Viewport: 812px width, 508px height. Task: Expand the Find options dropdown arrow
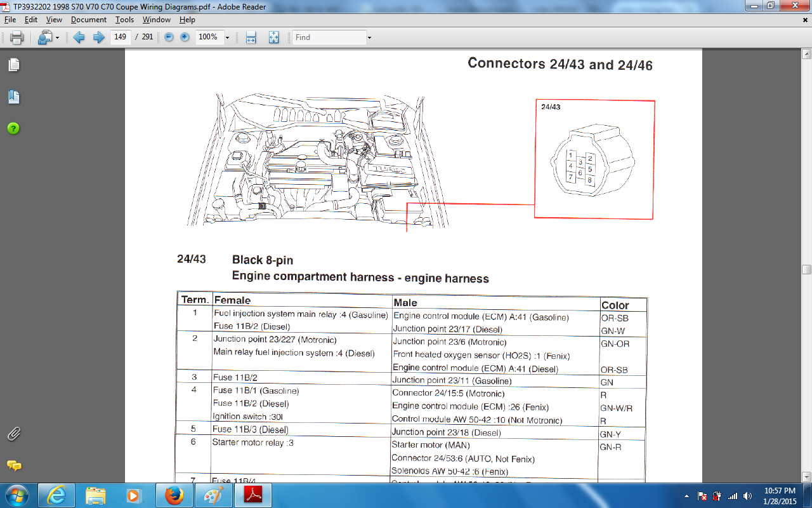click(x=369, y=37)
